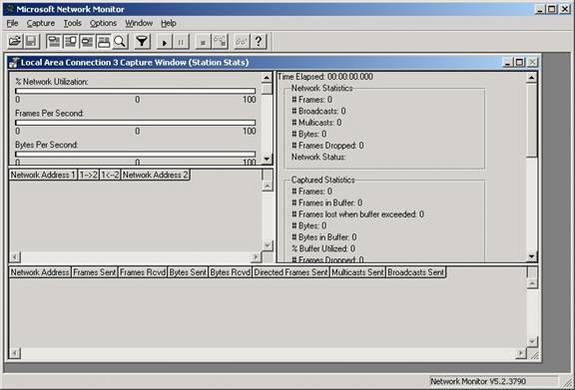Open the Tools menu
Screen dimensions: 575x390
[72, 23]
